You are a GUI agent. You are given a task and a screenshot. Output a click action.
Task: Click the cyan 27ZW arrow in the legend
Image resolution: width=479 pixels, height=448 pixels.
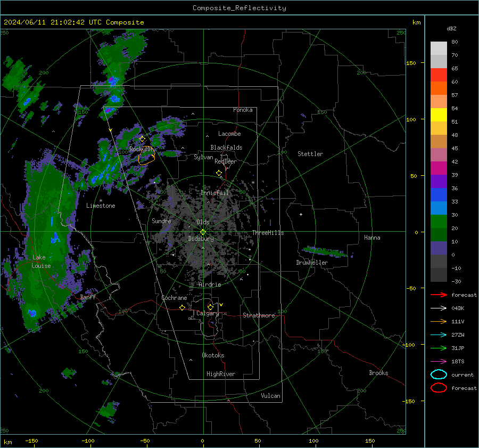pos(439,335)
